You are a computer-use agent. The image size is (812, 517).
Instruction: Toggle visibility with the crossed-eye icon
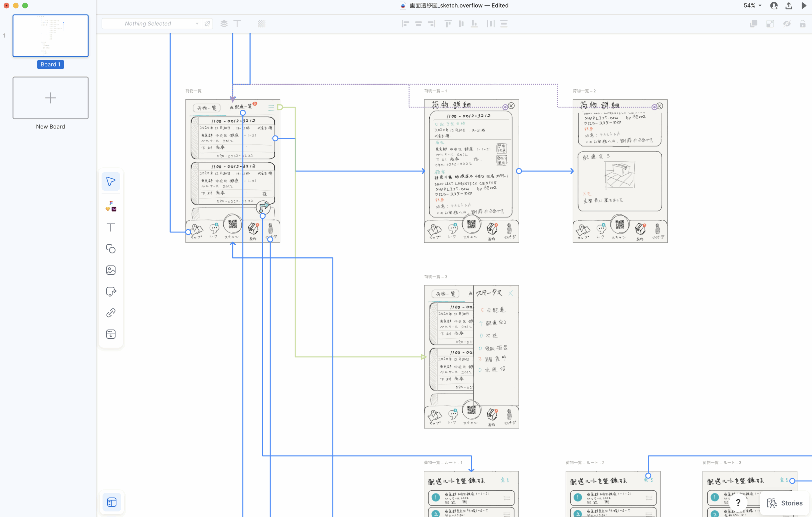click(786, 23)
